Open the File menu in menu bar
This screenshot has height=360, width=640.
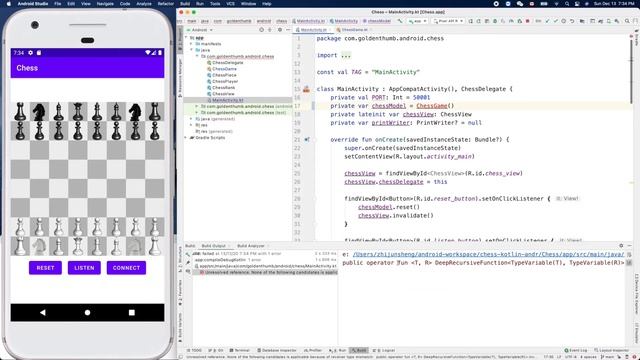pyautogui.click(x=58, y=4)
